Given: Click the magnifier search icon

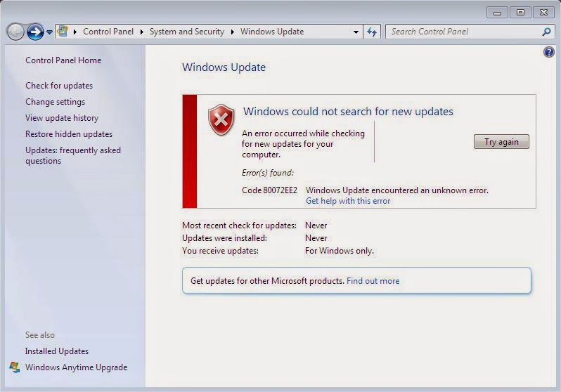Looking at the screenshot, I should [546, 32].
